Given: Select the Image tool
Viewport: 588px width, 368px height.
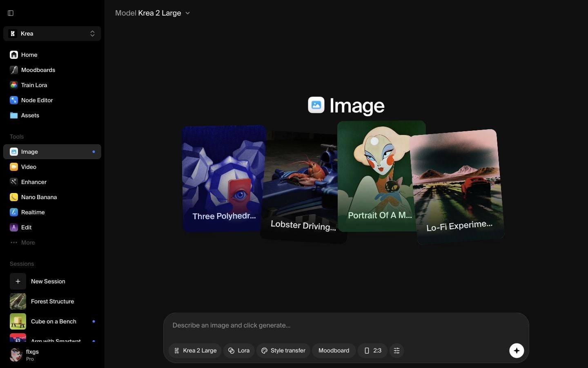Looking at the screenshot, I should [x=52, y=152].
